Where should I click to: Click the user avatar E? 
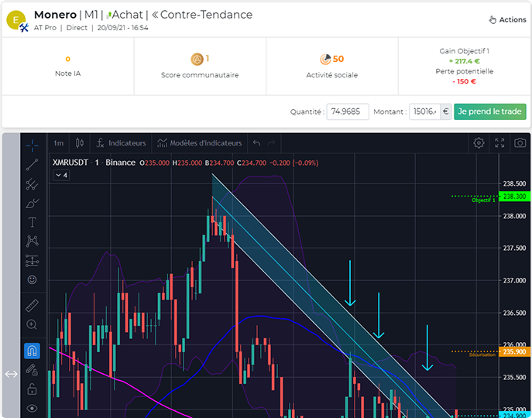[x=15, y=20]
